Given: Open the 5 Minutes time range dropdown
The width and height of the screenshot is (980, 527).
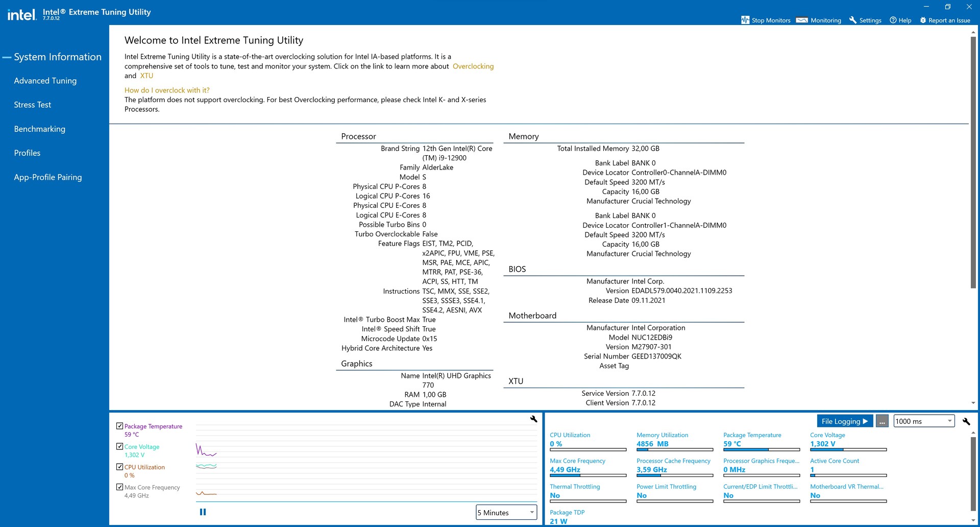Looking at the screenshot, I should click(506, 512).
